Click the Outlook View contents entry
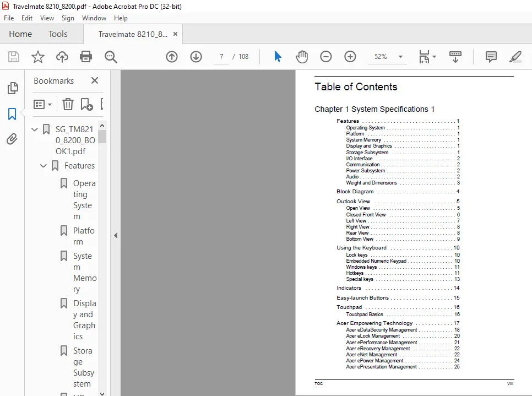Image resolution: width=532 pixels, height=396 pixels. [x=398, y=201]
